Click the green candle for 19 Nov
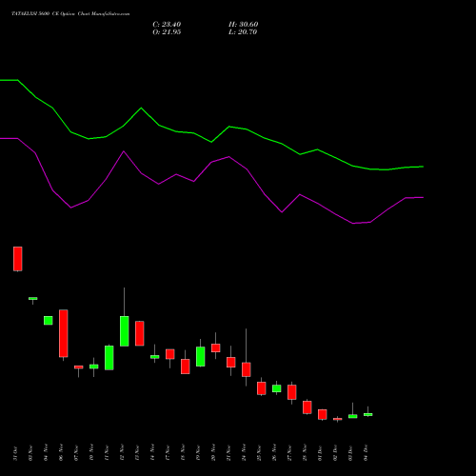476x476 pixels. point(201,356)
